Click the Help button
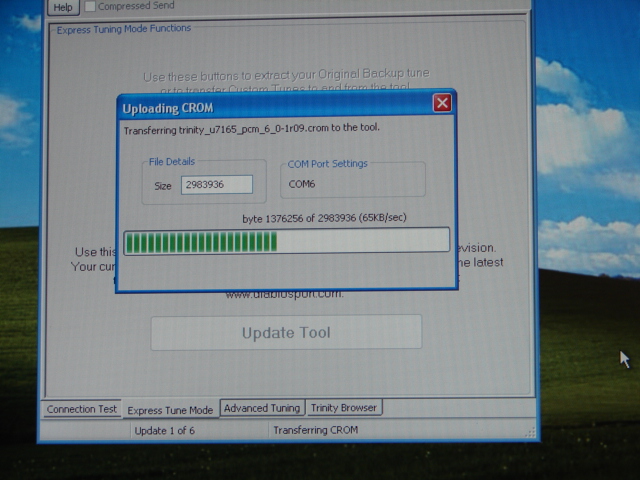Screen dimensions: 640x480 click(x=63, y=6)
